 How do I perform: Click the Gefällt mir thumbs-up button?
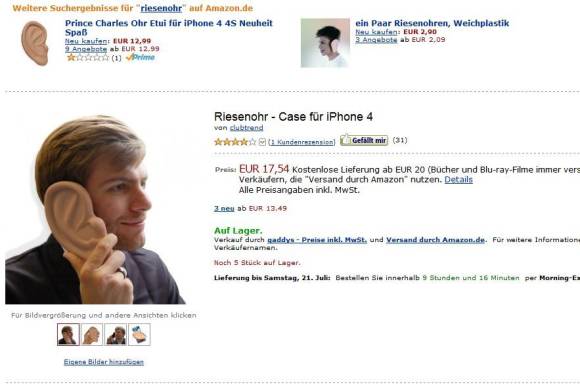coord(364,140)
